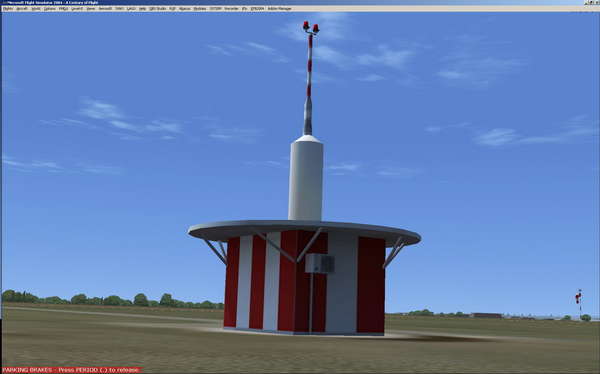Viewport: 600px width, 374px height.
Task: Open the Addon Manager menu
Action: (279, 8)
